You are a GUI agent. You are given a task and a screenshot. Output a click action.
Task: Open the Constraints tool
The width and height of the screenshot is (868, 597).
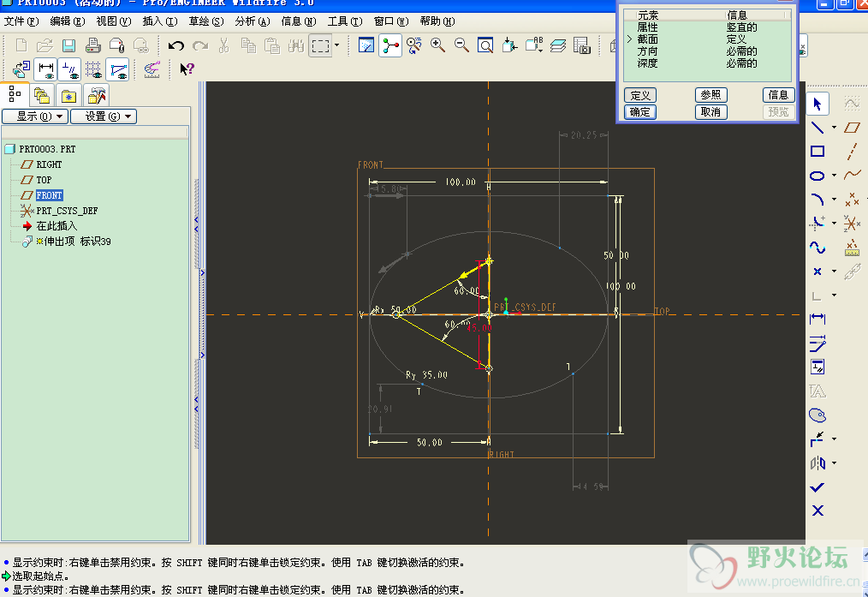point(817,367)
